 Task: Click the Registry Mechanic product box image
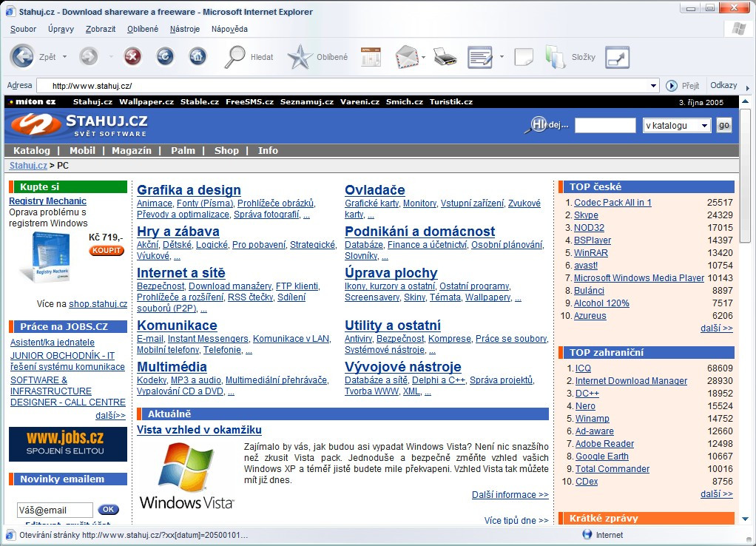coord(45,257)
